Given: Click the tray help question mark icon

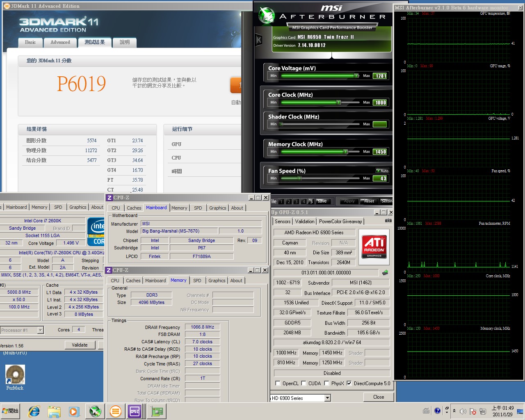Looking at the screenshot, I should (437, 411).
